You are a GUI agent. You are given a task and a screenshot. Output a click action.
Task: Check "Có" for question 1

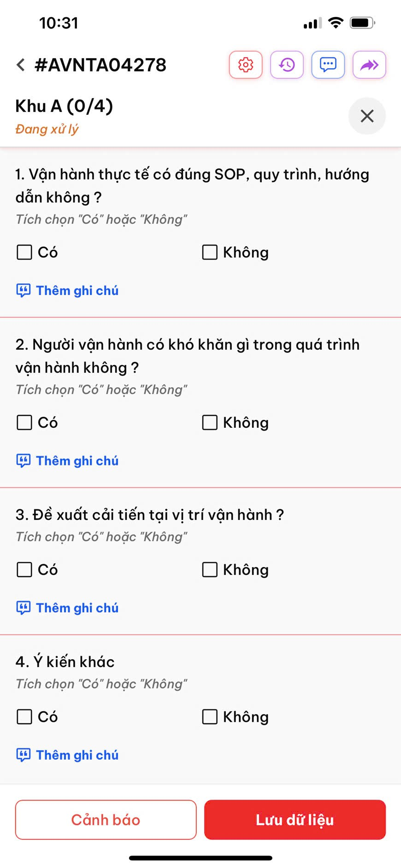(24, 252)
